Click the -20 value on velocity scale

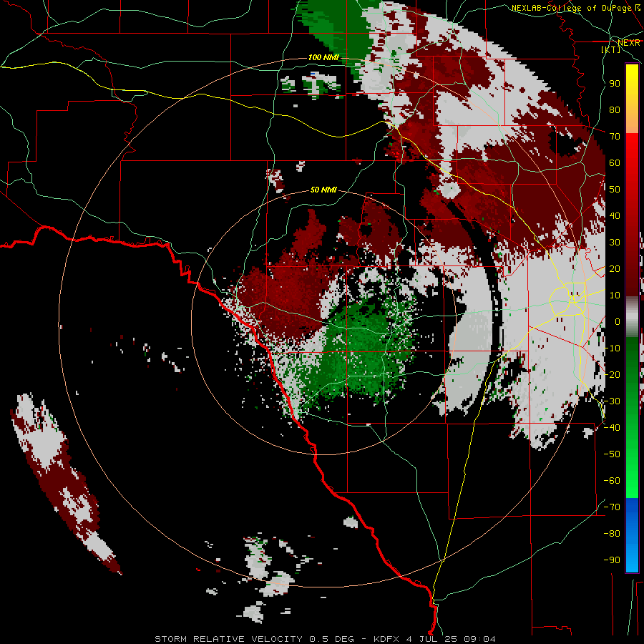pos(612,374)
